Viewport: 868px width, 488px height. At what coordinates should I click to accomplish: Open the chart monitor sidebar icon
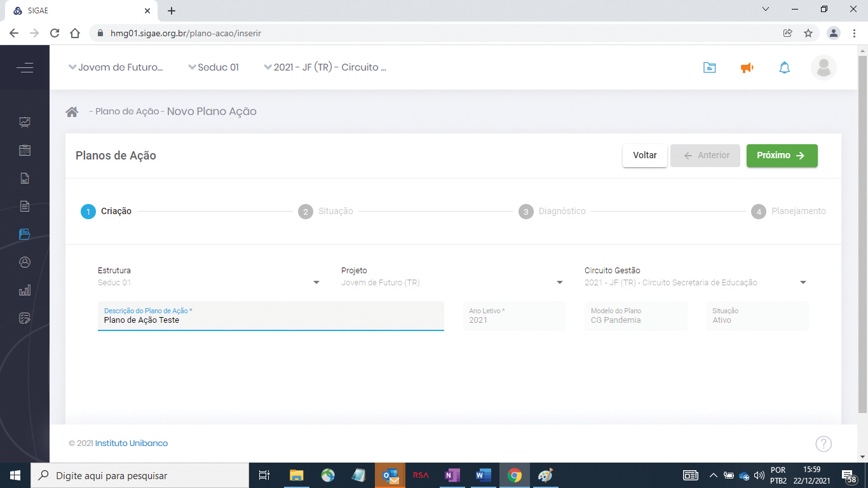point(25,122)
